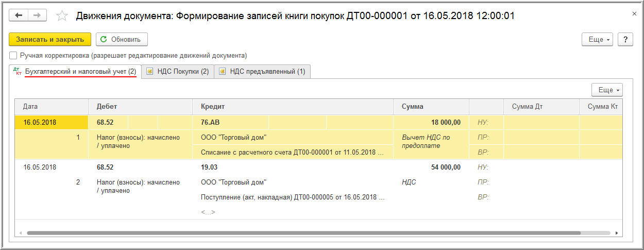Click the НДС предъявленный tab register icon
The height and width of the screenshot is (250, 644).
click(x=223, y=72)
